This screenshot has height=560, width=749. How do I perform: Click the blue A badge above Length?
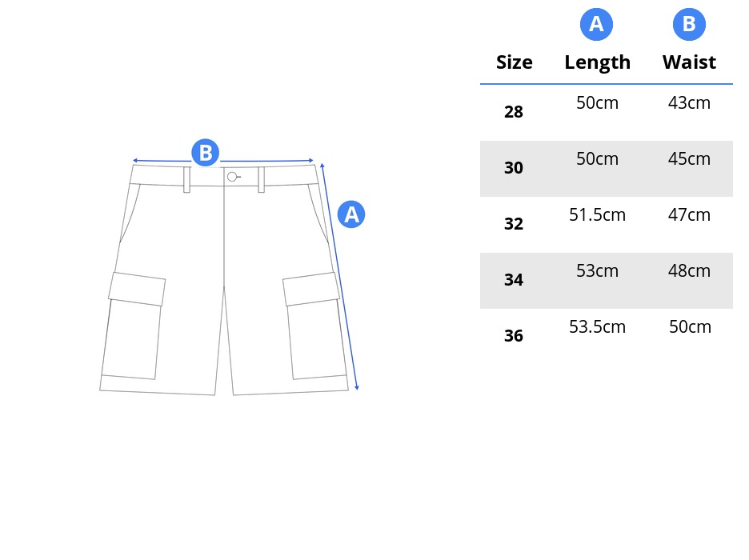[596, 24]
